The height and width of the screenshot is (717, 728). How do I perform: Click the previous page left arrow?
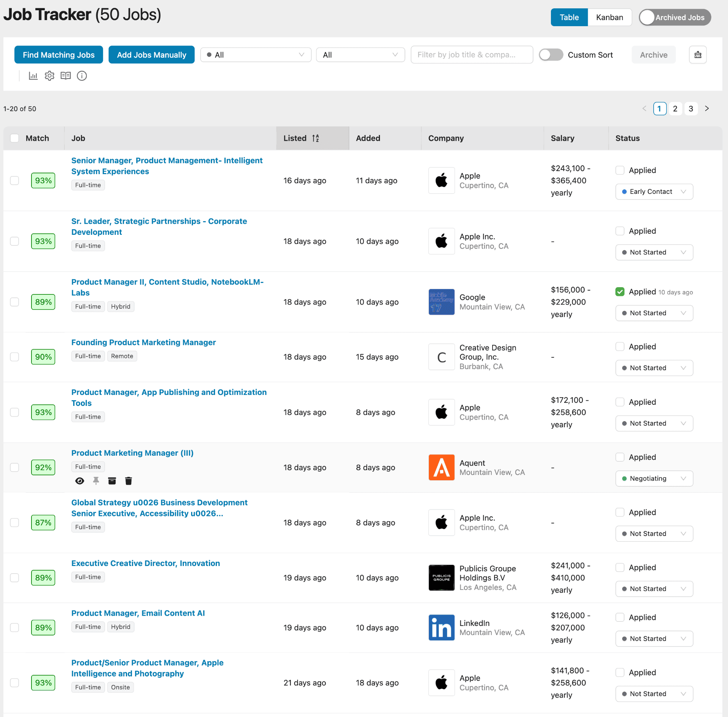coord(644,108)
